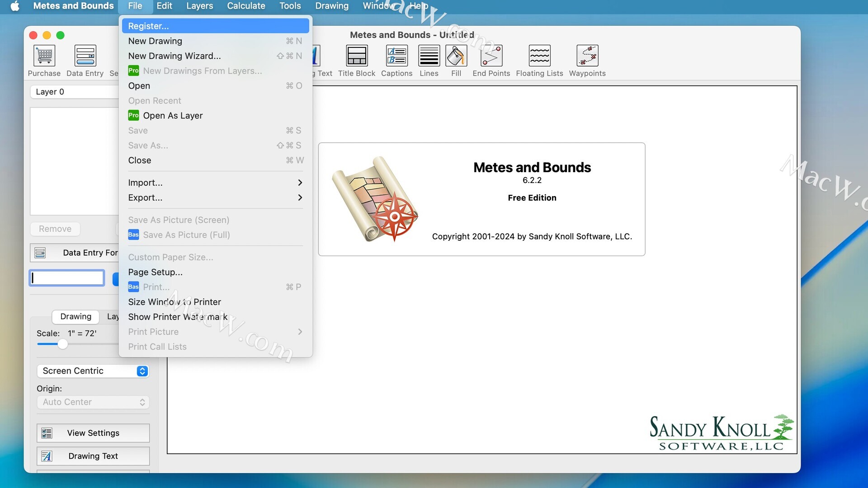Open the Metes and Bounds app menu
The height and width of the screenshot is (488, 868).
tap(73, 6)
